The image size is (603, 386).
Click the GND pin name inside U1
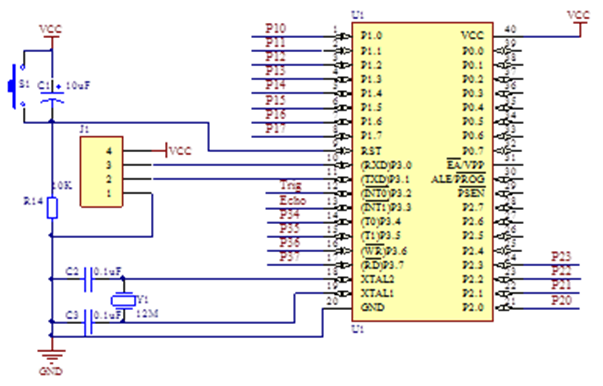tap(373, 308)
